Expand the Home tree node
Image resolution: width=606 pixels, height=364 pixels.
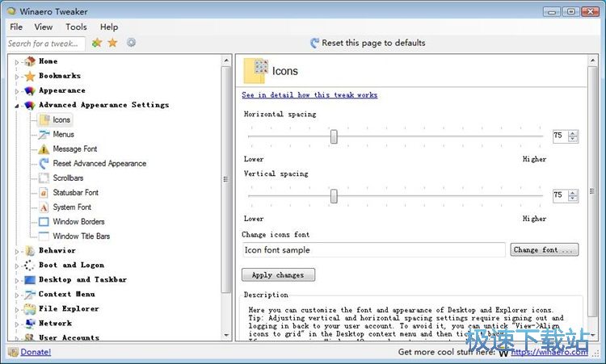pos(17,62)
